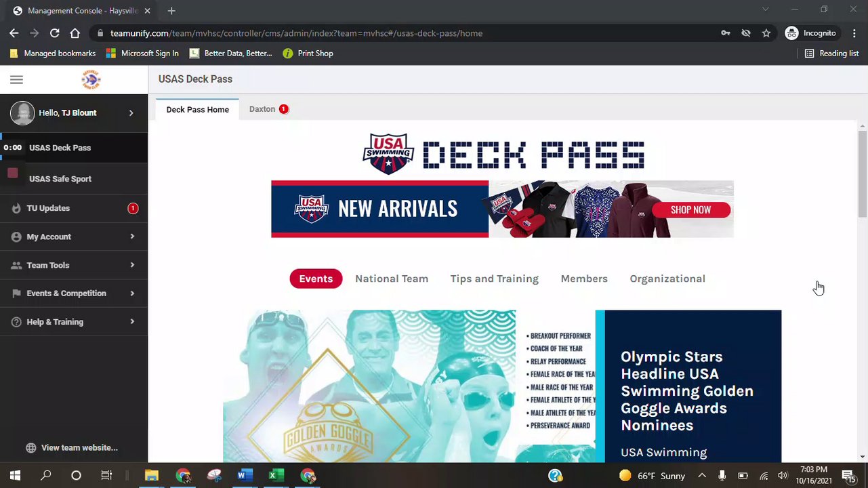Viewport: 868px width, 488px height.
Task: Click the scrollbar down arrow
Action: coord(863,457)
